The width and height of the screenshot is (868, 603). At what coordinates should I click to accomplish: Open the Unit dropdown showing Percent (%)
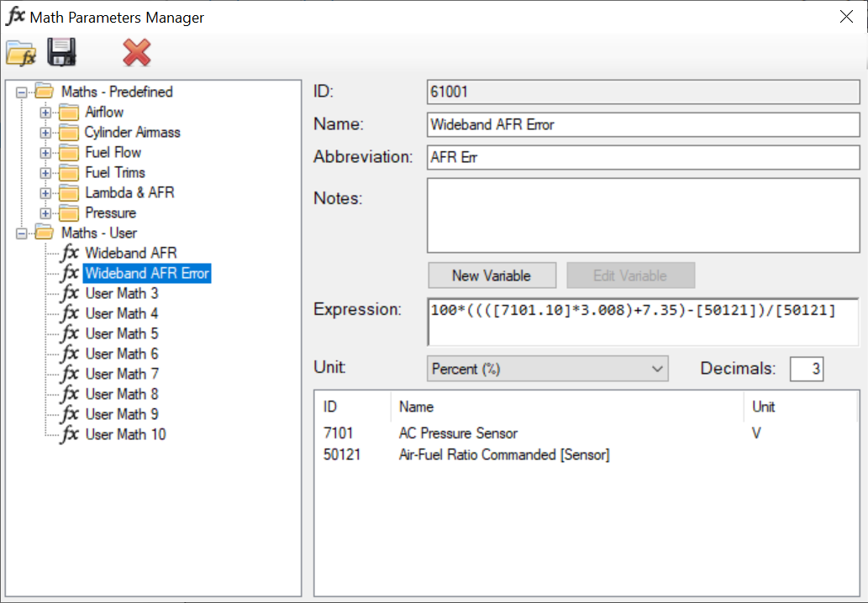(x=548, y=369)
